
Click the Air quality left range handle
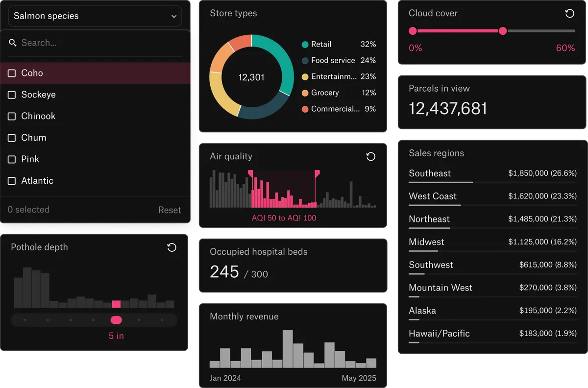[x=251, y=173]
